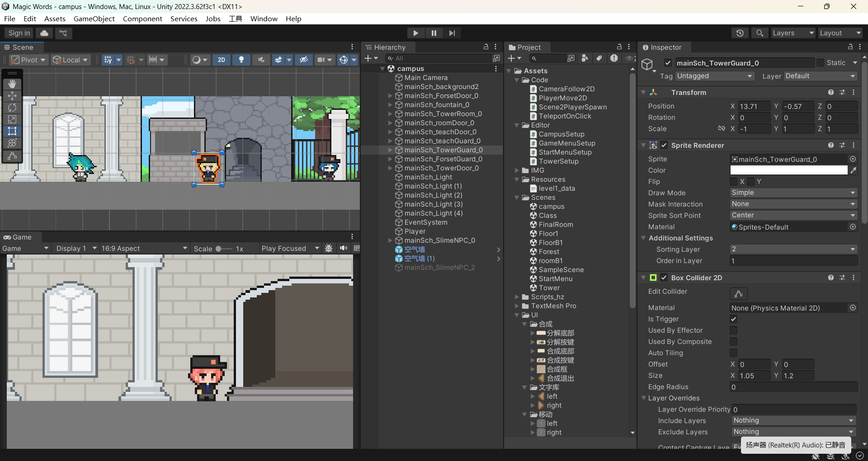Toggle Game view Stats bug icon
The image size is (868, 461).
point(329,248)
